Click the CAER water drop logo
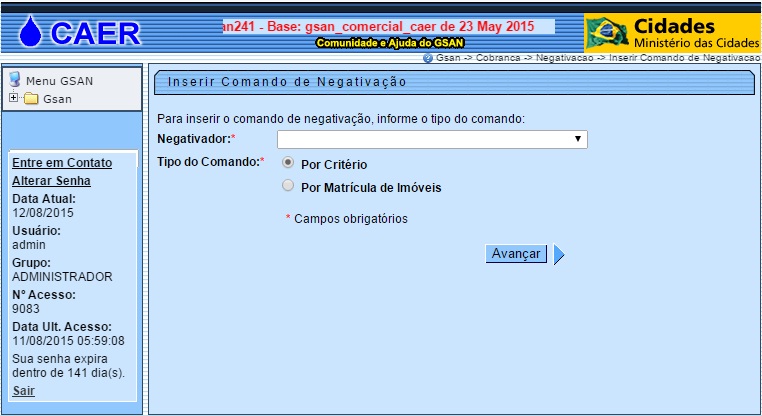Screen dimensions: 762x416 pos(30,31)
